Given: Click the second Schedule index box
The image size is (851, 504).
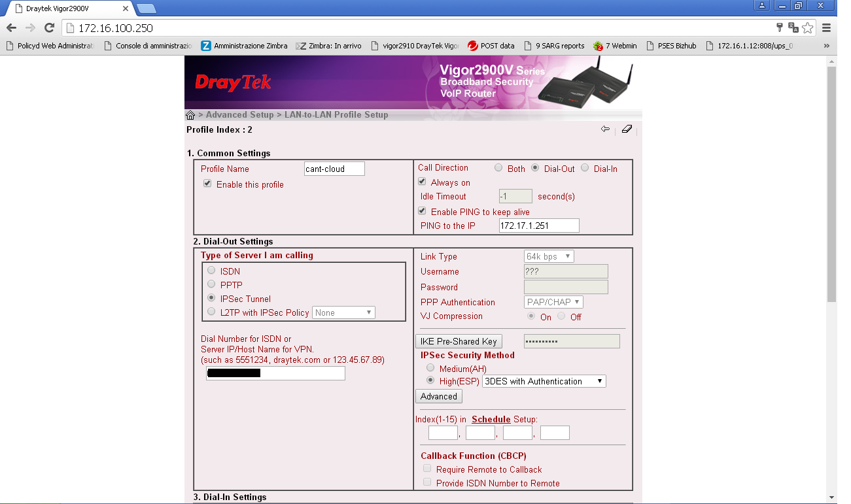Looking at the screenshot, I should tap(480, 433).
